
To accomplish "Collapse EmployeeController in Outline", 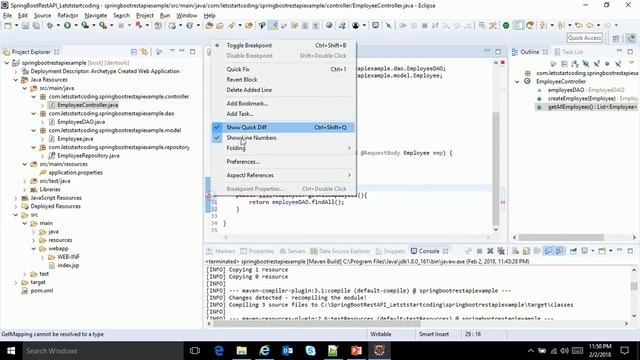I will tap(517, 82).
